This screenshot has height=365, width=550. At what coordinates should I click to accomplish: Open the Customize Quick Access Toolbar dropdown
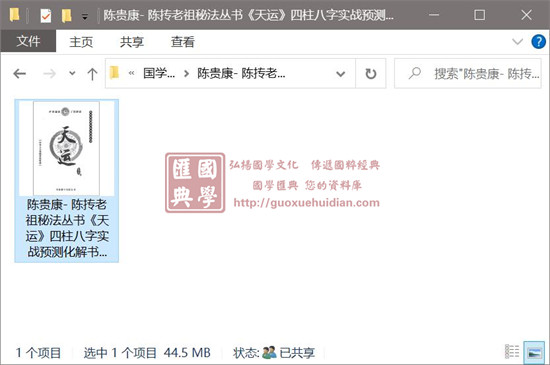(85, 16)
